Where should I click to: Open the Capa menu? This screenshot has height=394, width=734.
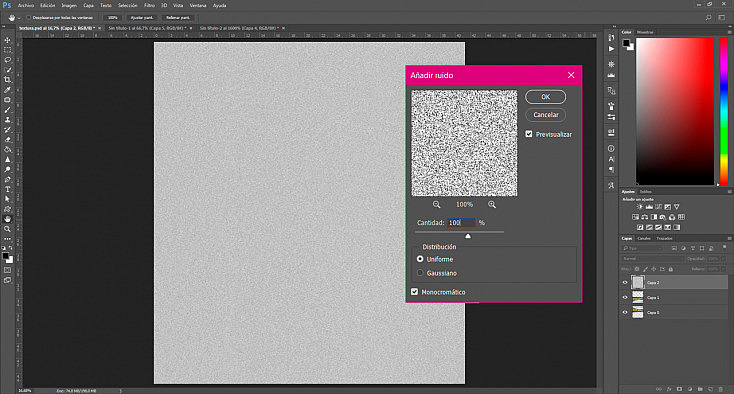click(88, 6)
